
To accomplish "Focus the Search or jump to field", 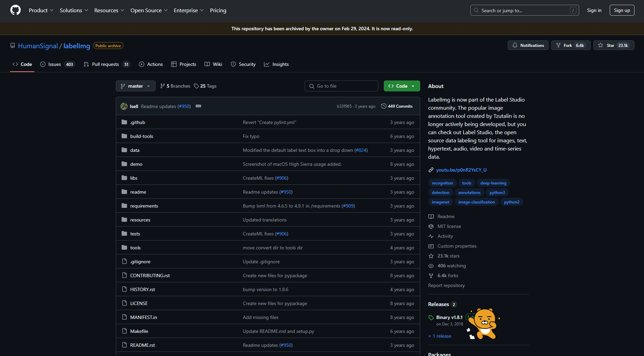I will pos(524,10).
